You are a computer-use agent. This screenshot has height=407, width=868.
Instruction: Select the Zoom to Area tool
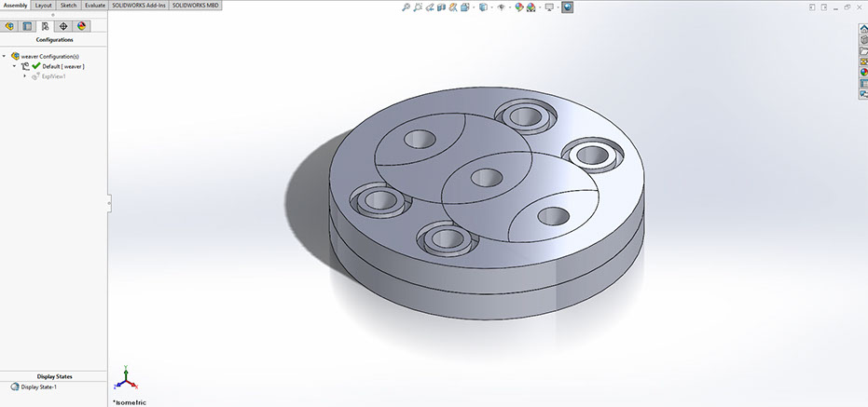[419, 7]
